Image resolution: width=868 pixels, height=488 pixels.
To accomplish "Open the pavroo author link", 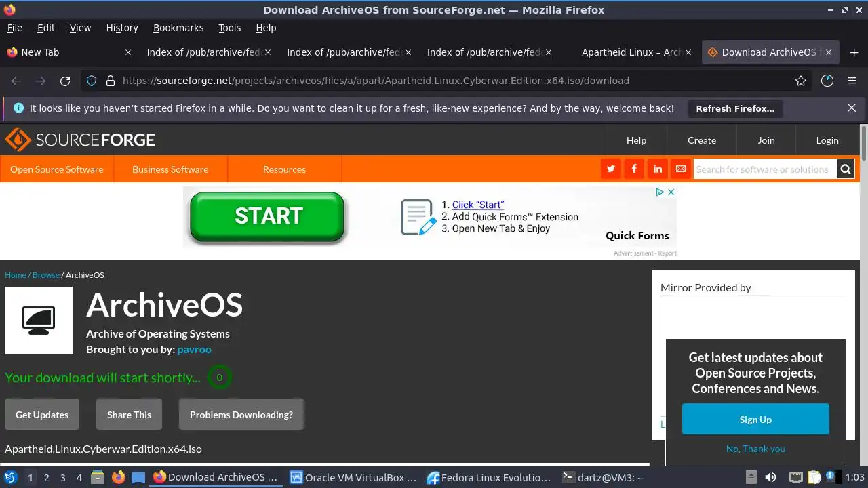I will pos(194,349).
